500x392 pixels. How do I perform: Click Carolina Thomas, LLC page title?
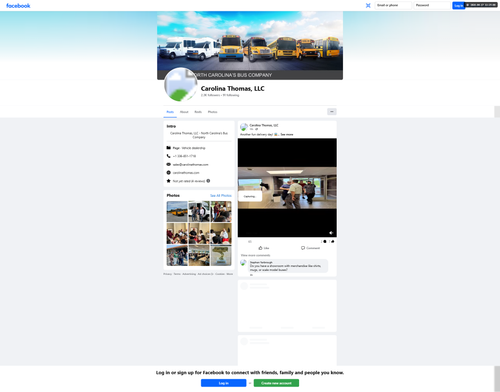(x=232, y=88)
